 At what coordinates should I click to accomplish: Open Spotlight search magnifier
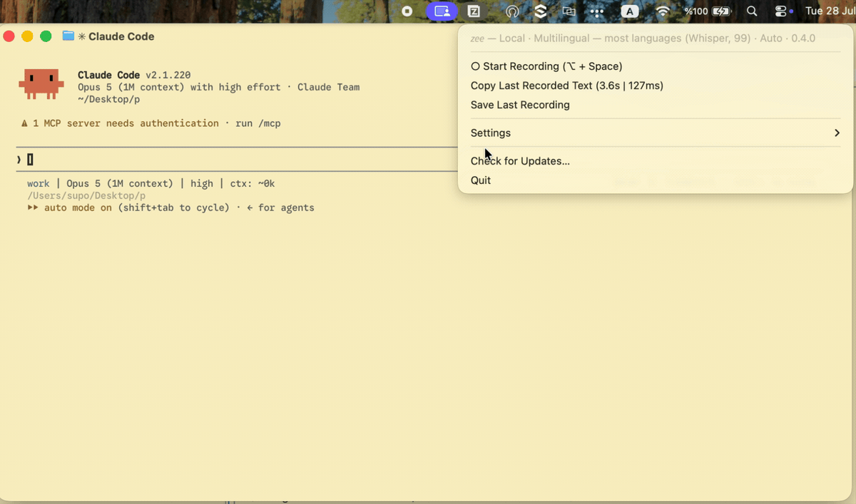point(752,11)
